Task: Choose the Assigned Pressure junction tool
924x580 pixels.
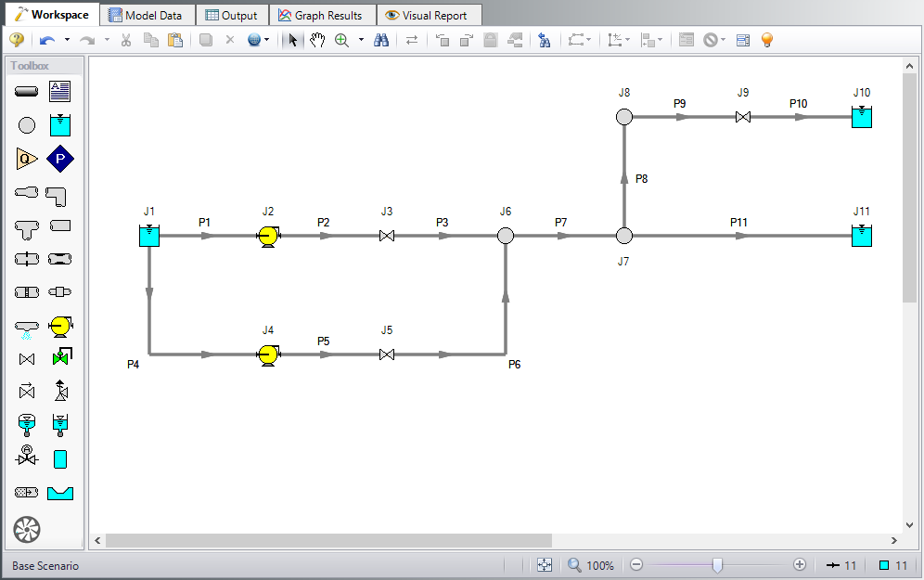Action: pyautogui.click(x=59, y=158)
